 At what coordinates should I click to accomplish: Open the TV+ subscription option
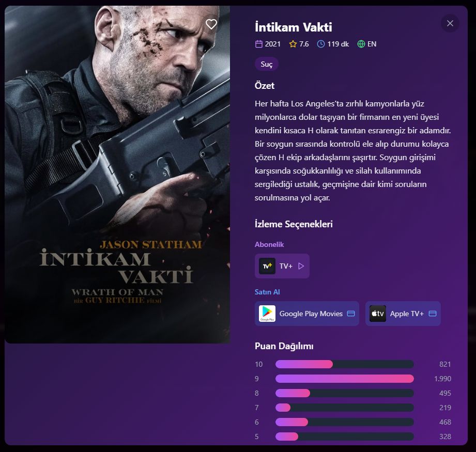(x=282, y=266)
